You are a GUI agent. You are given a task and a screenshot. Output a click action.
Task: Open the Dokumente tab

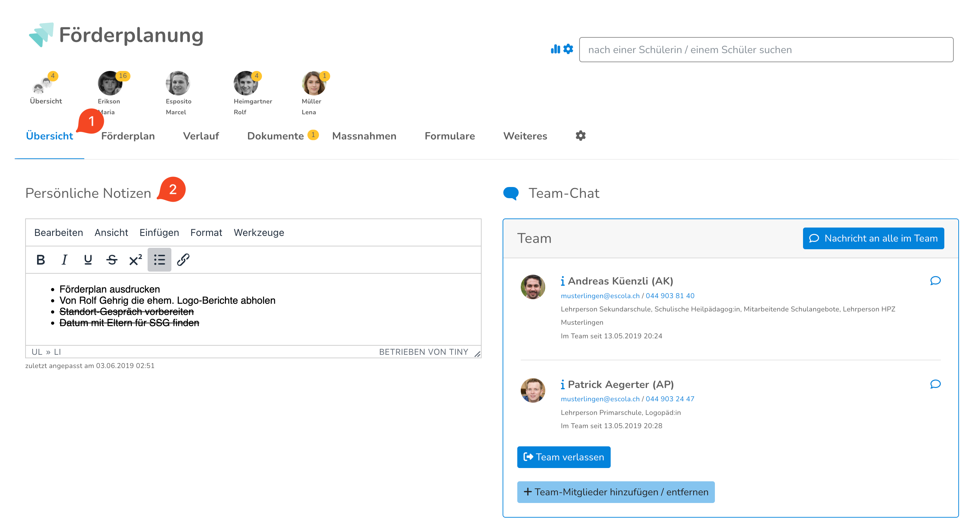275,136
